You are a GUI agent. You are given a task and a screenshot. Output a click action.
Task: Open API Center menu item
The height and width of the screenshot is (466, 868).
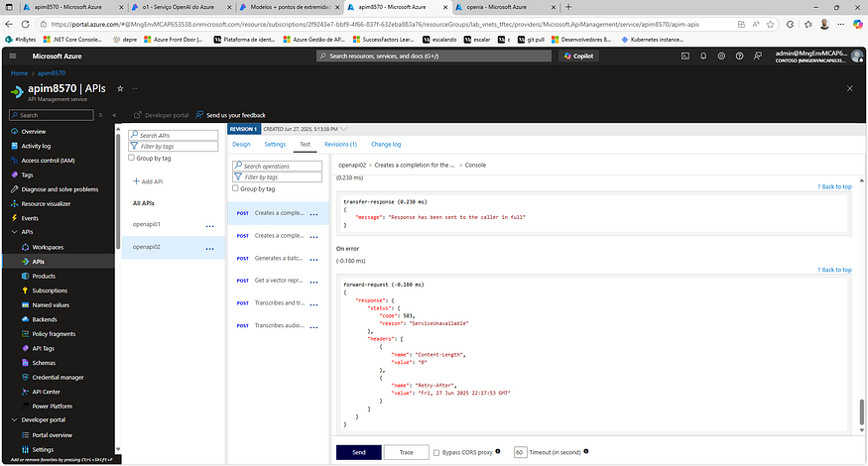[x=46, y=392]
